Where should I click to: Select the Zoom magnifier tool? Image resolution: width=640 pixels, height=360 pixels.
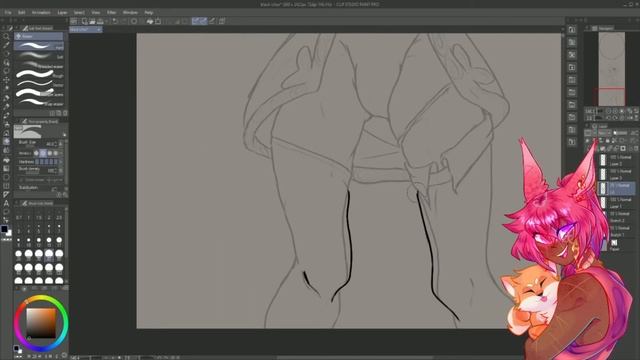[x=6, y=36]
